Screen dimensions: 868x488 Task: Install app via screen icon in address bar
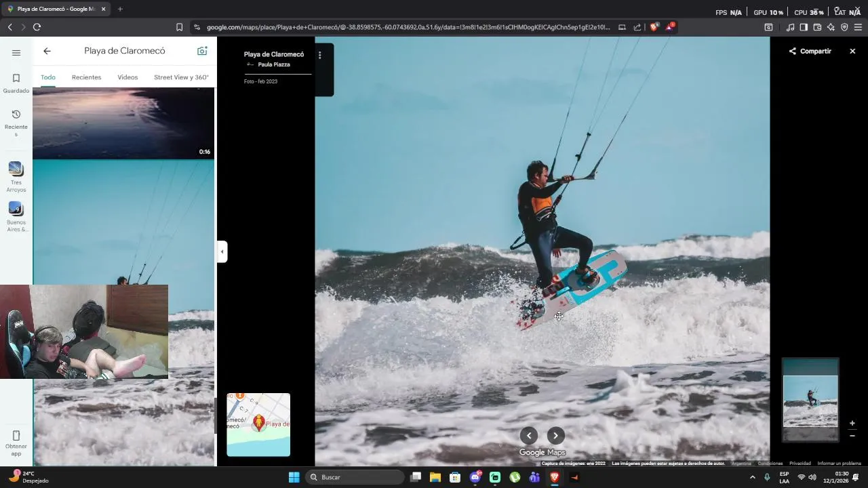pyautogui.click(x=622, y=27)
